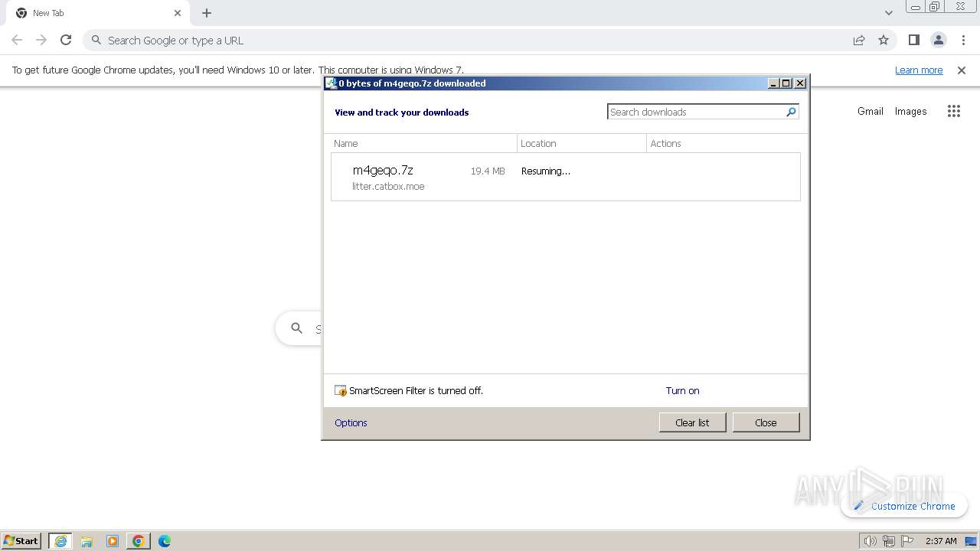Click the volume speaker tray icon
Screen dimensions: 980x551
click(x=870, y=541)
